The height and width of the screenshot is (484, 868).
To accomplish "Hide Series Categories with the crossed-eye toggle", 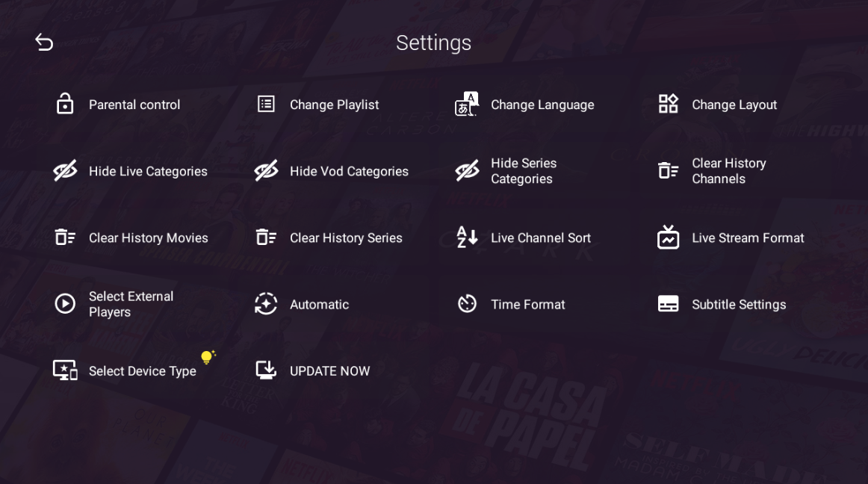I will click(x=466, y=170).
